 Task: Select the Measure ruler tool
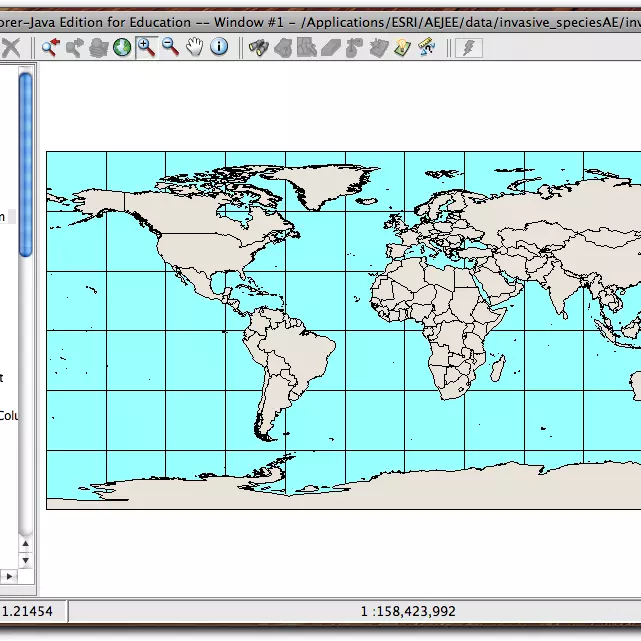(426, 47)
